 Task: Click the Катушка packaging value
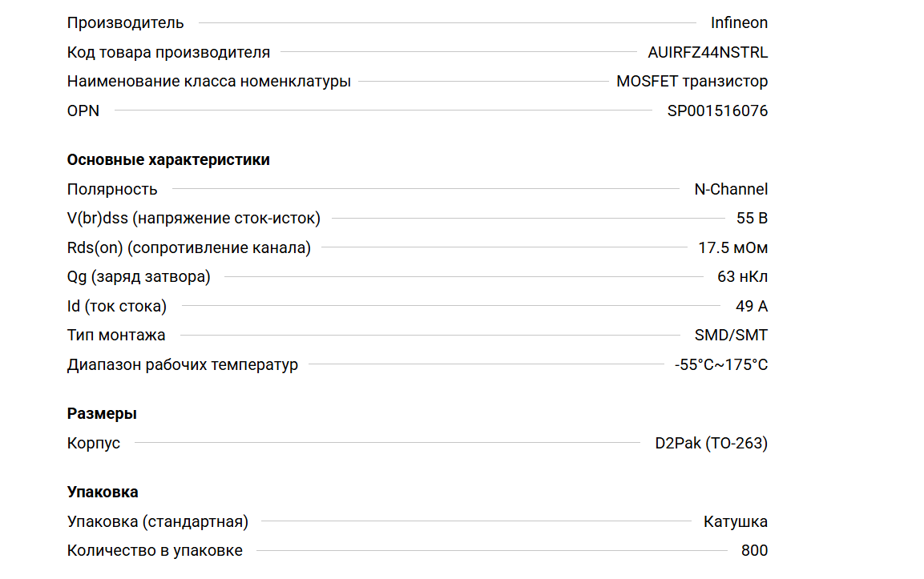tap(735, 522)
